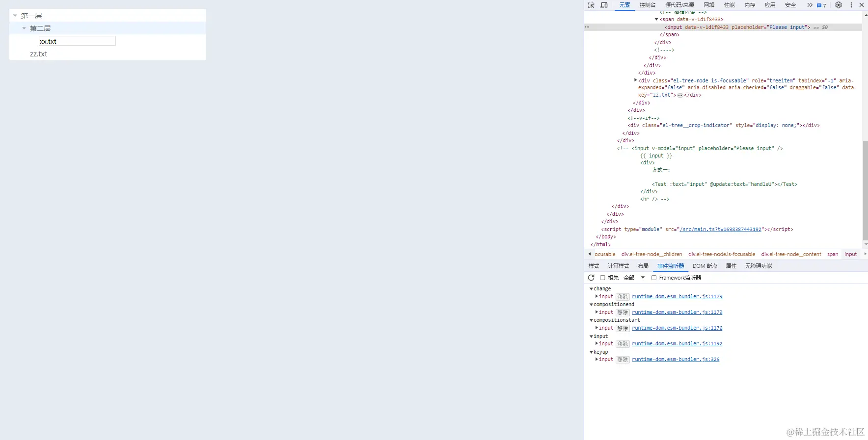The height and width of the screenshot is (440, 868).
Task: Open DevTools settings gear
Action: [839, 5]
